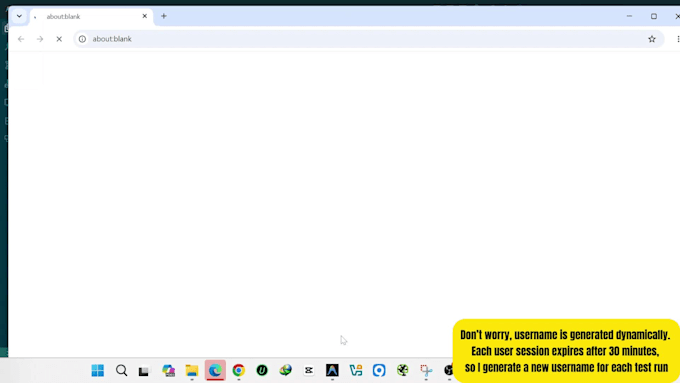Open the Windows Start menu

(x=98, y=370)
